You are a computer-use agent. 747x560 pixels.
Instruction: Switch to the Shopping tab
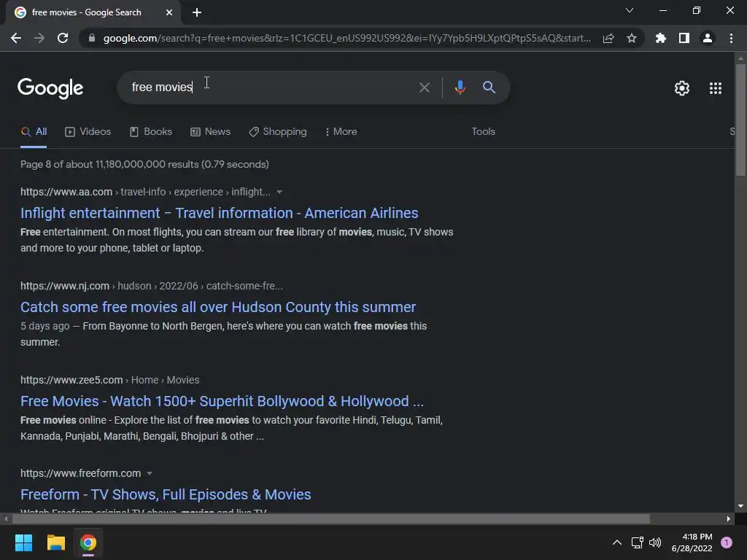[278, 132]
